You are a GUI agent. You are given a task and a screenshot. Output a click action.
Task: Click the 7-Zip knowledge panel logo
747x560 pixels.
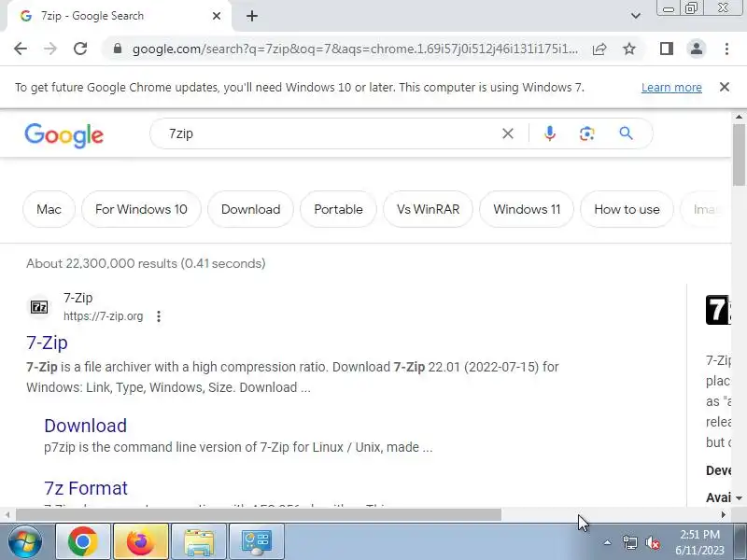coord(718,310)
